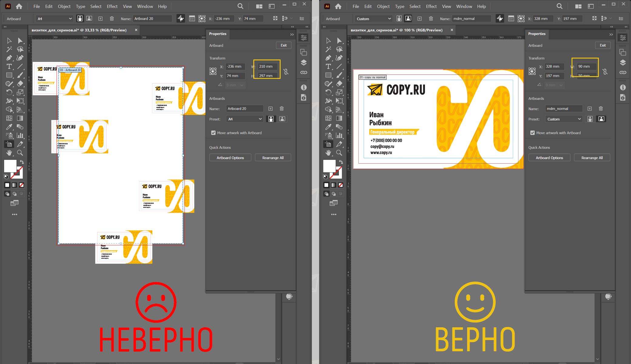Screen dimensions: 631x364
Task: Pick the Paintbrush tool in right window
Action: (x=339, y=75)
